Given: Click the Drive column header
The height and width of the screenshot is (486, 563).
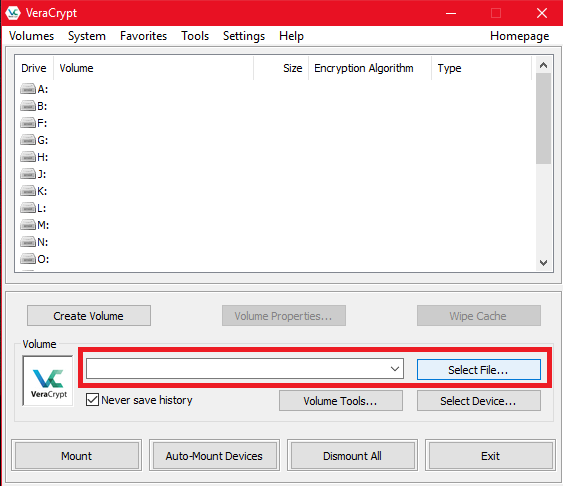Looking at the screenshot, I should coord(34,68).
